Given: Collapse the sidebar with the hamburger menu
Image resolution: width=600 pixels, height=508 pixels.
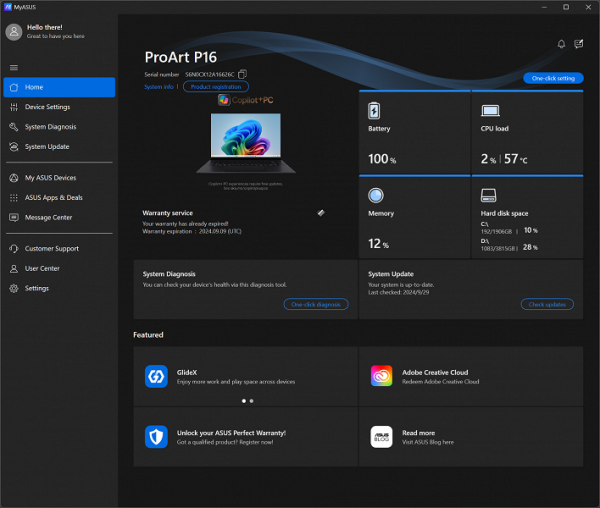Looking at the screenshot, I should point(13,67).
